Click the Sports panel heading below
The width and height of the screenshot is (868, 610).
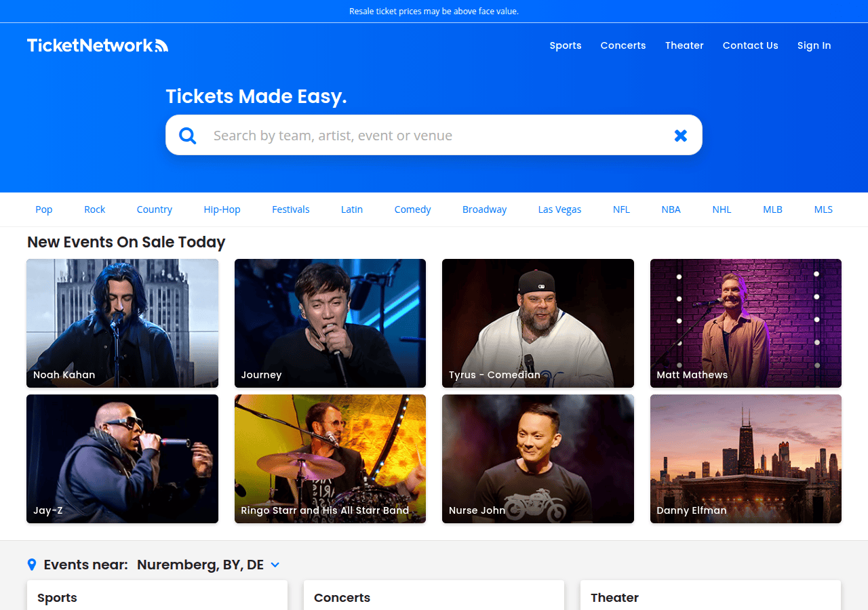tap(57, 598)
